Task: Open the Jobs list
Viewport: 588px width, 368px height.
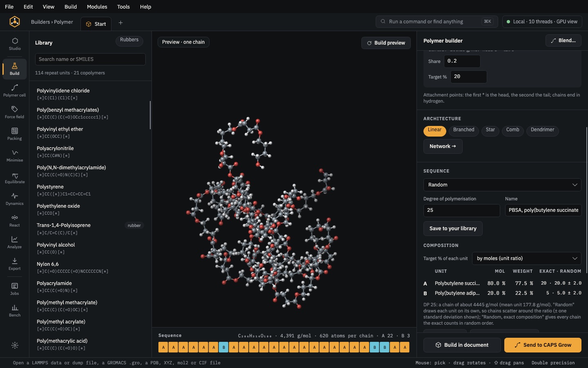Action: coord(15,289)
